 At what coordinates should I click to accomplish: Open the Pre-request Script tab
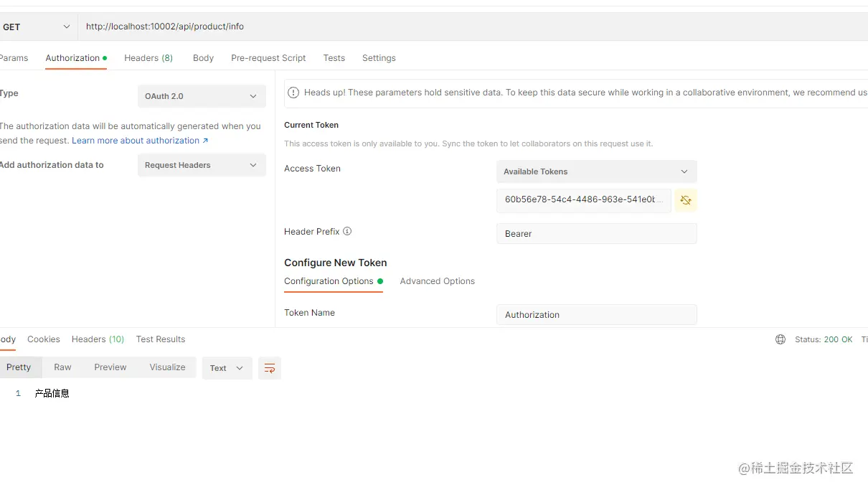point(268,57)
